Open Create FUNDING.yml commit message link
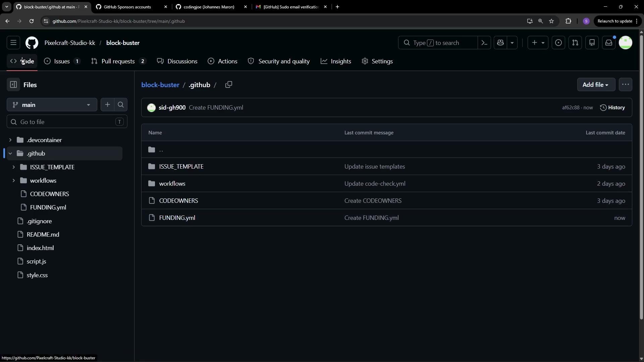 216,108
